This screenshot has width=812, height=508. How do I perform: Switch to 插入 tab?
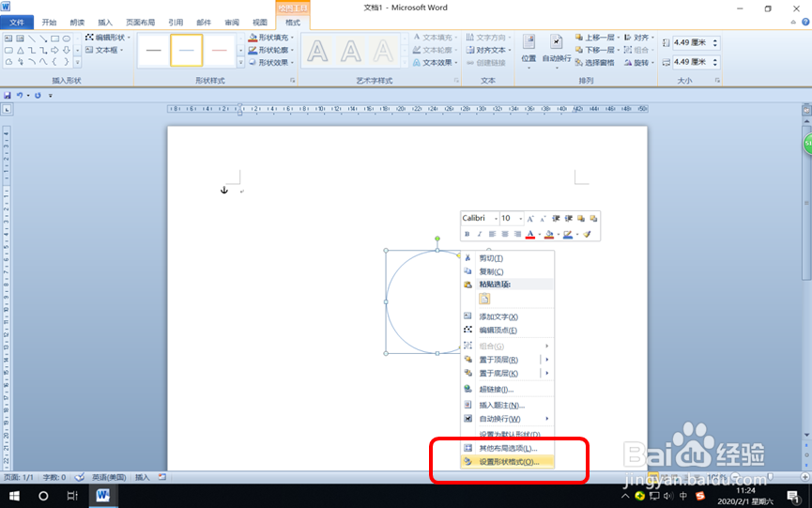105,23
